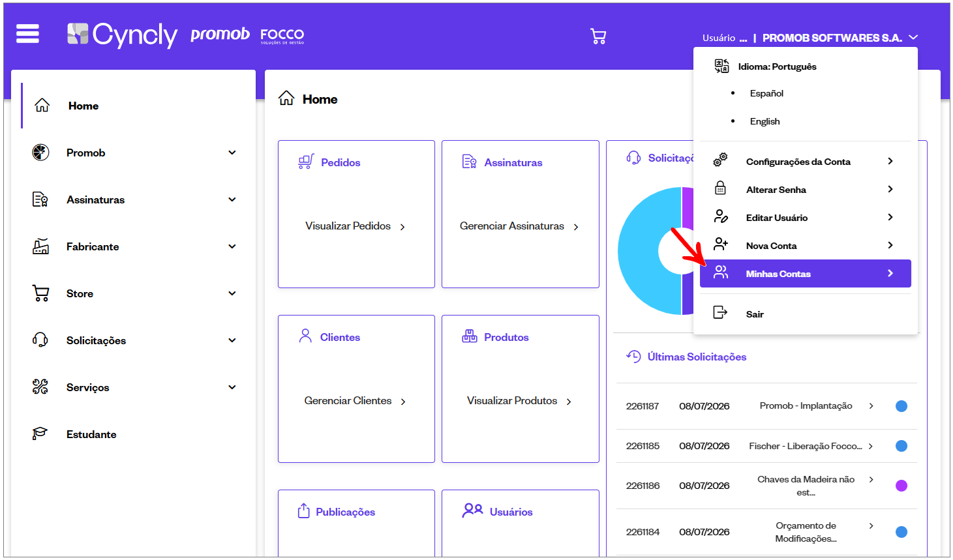The width and height of the screenshot is (953, 560).
Task: Open the shopping cart icon
Action: click(598, 37)
